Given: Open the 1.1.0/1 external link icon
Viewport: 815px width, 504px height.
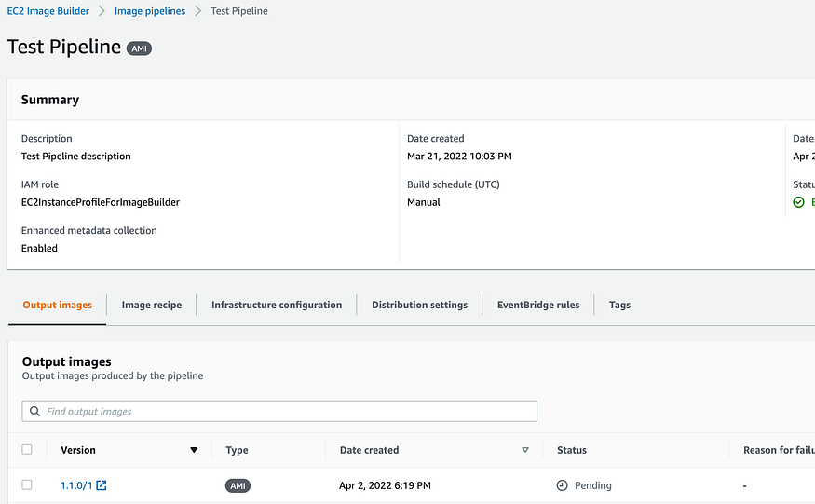Looking at the screenshot, I should (102, 485).
